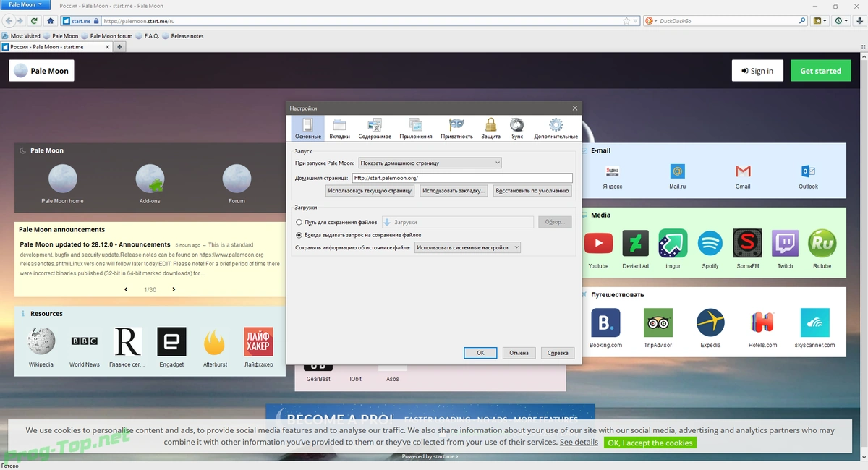Open the History clock dropdown button

(x=841, y=21)
